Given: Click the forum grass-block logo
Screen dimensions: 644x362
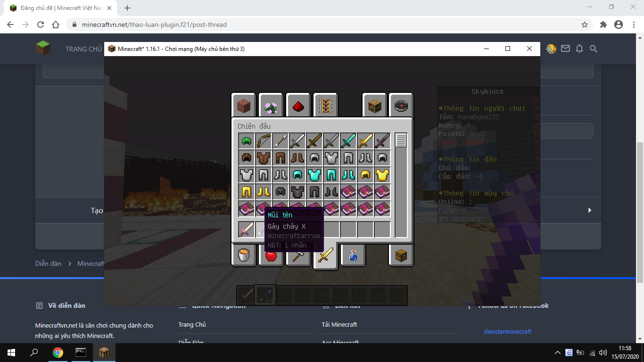Looking at the screenshot, I should (43, 48).
